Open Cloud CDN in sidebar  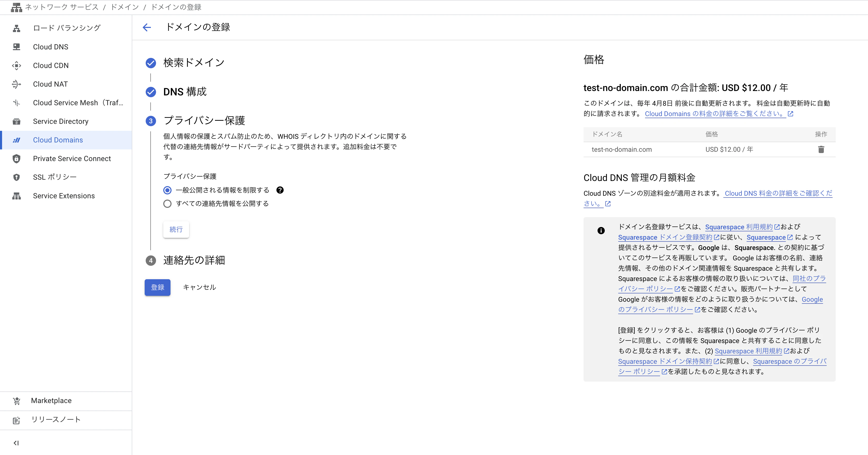(x=66, y=65)
